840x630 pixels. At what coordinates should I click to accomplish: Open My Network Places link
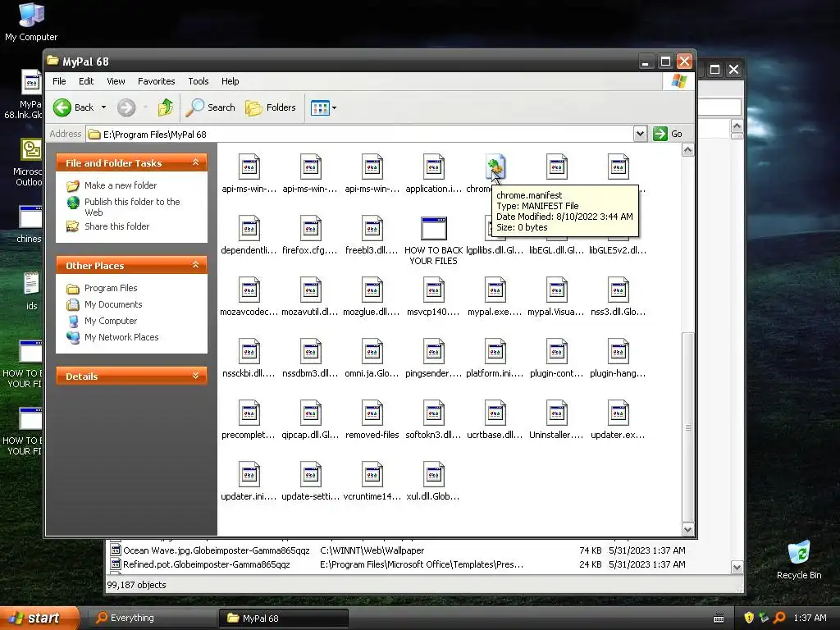click(121, 337)
